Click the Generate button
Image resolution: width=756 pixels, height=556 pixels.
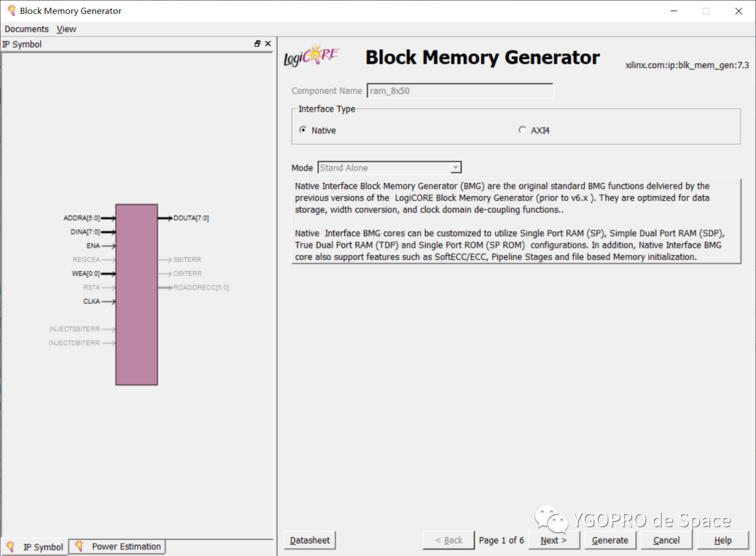(610, 540)
